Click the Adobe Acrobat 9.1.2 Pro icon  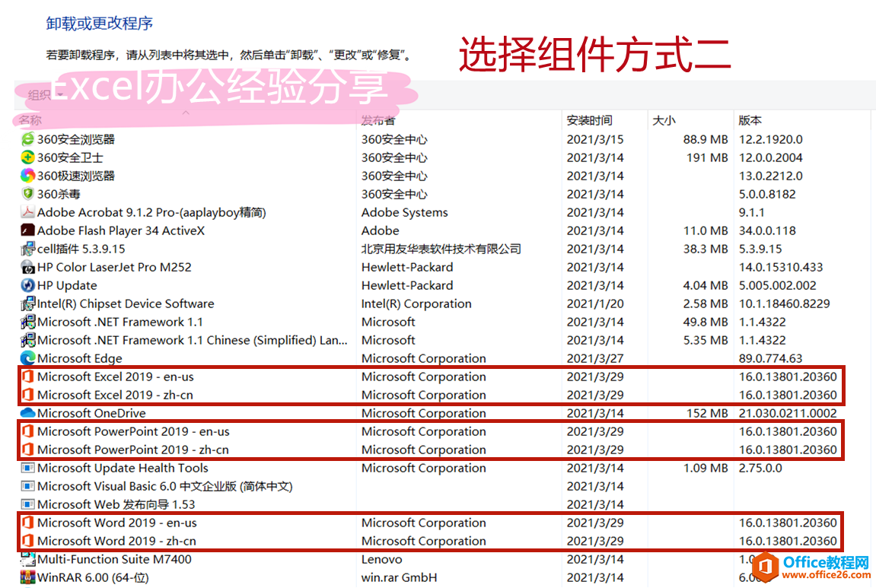tap(27, 212)
